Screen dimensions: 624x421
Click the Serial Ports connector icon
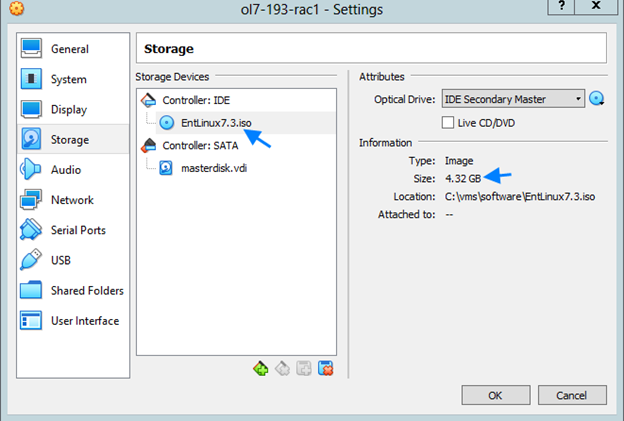(31, 230)
